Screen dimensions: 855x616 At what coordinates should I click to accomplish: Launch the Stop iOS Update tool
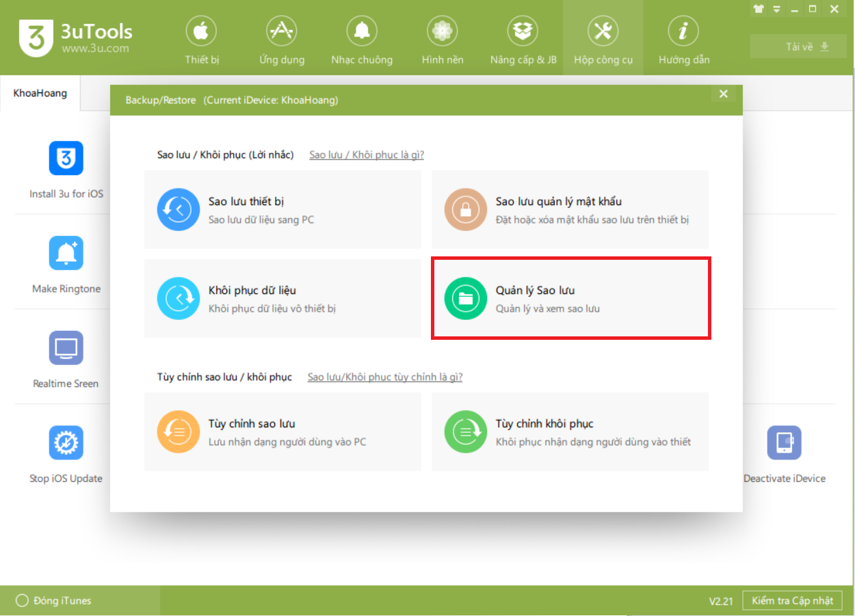pyautogui.click(x=66, y=443)
